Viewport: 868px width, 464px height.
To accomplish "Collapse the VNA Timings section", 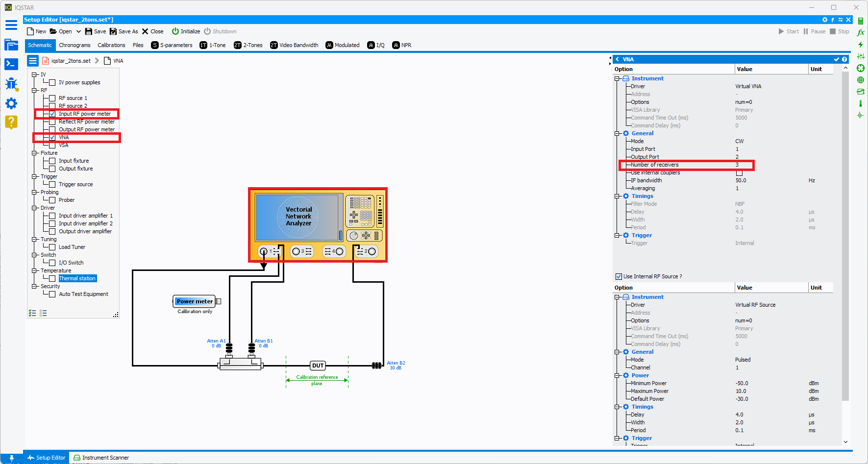I will [x=618, y=196].
